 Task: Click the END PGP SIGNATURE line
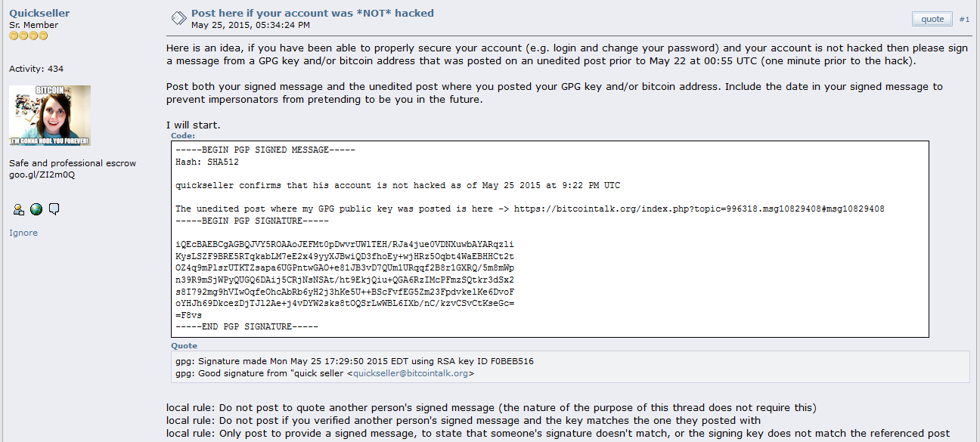coord(247,326)
